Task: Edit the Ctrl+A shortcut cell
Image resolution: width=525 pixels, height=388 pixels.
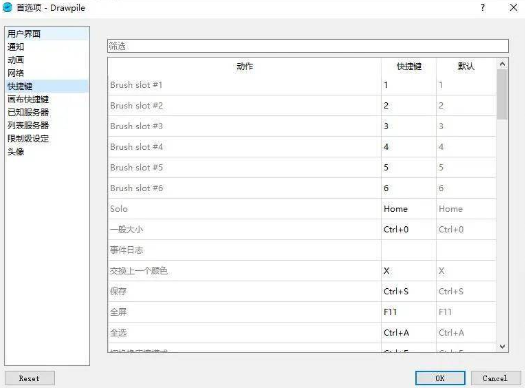Action: coord(409,333)
